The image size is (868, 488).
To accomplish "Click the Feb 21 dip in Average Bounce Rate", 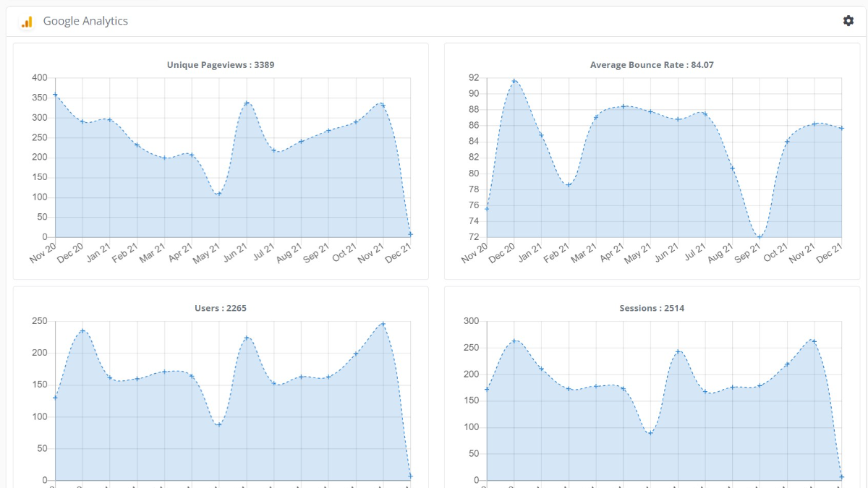I will (569, 185).
